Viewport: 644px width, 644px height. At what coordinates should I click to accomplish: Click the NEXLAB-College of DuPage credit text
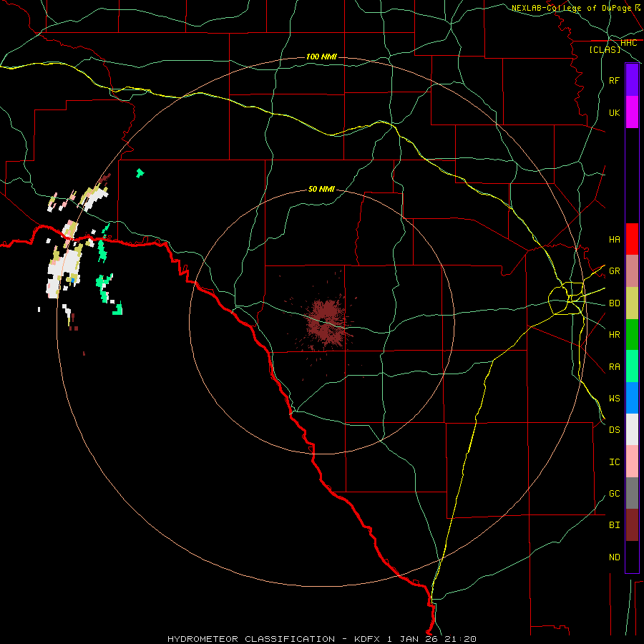(576, 7)
